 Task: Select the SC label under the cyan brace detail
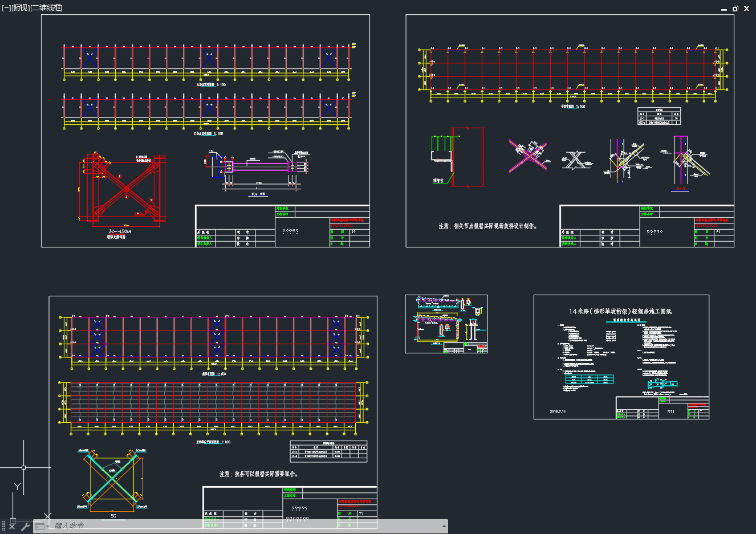(113, 516)
